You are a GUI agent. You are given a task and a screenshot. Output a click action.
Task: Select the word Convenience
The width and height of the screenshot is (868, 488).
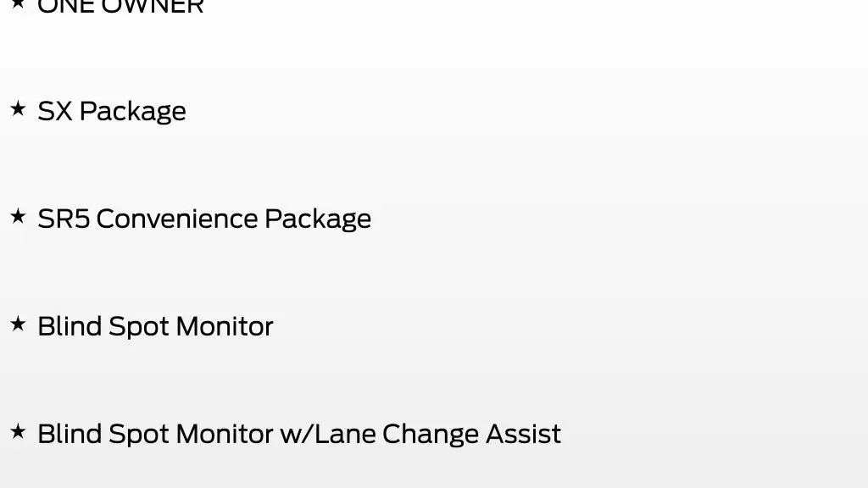[x=177, y=219]
